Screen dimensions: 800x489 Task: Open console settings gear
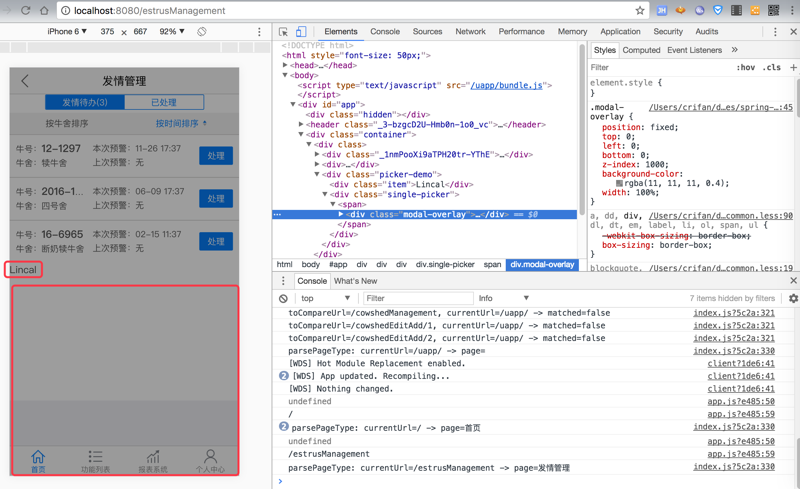coord(793,298)
